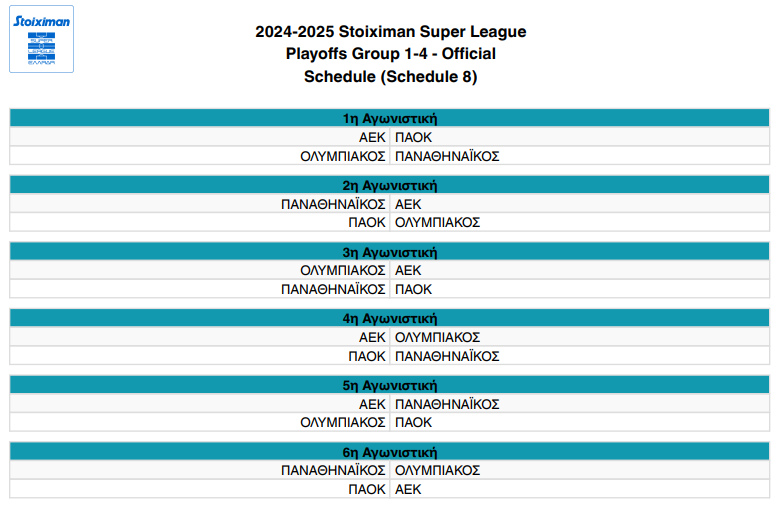Select home team ΟΛΥΜΠΙΑΚΟΣ in 1η Αγωνιστική
Screen dimensions: 777x509
pyautogui.click(x=343, y=156)
